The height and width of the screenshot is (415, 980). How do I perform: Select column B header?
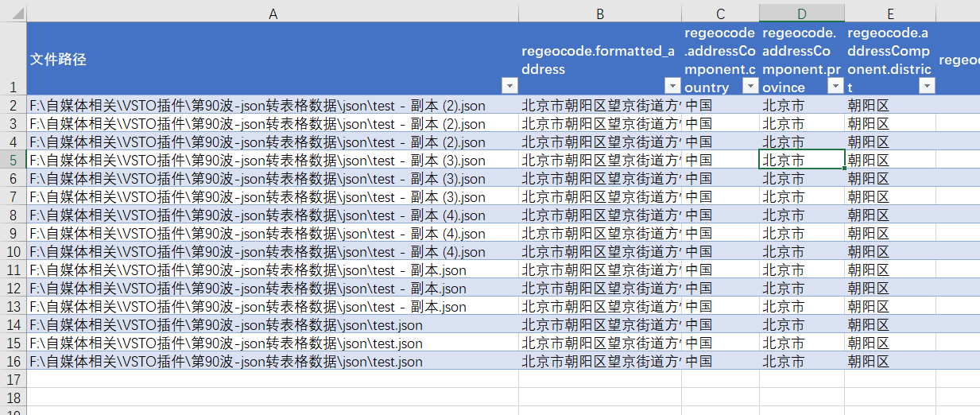(600, 13)
